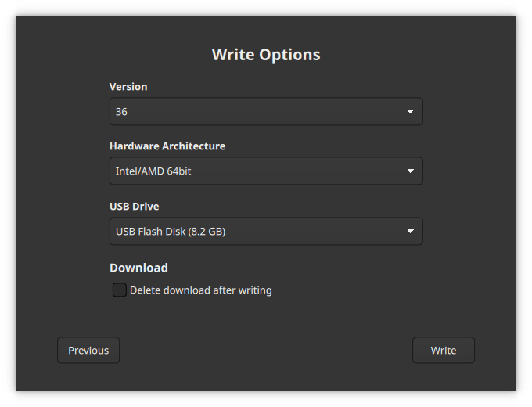The width and height of the screenshot is (532, 407).
Task: Click the USB Drive dropdown arrow icon
Action: pos(410,232)
